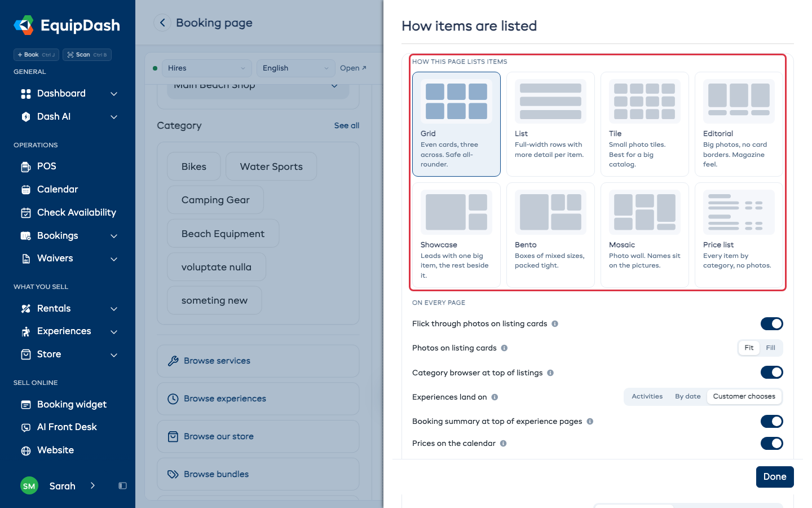812x508 pixels.
Task: Click the Website globe icon
Action: click(26, 450)
